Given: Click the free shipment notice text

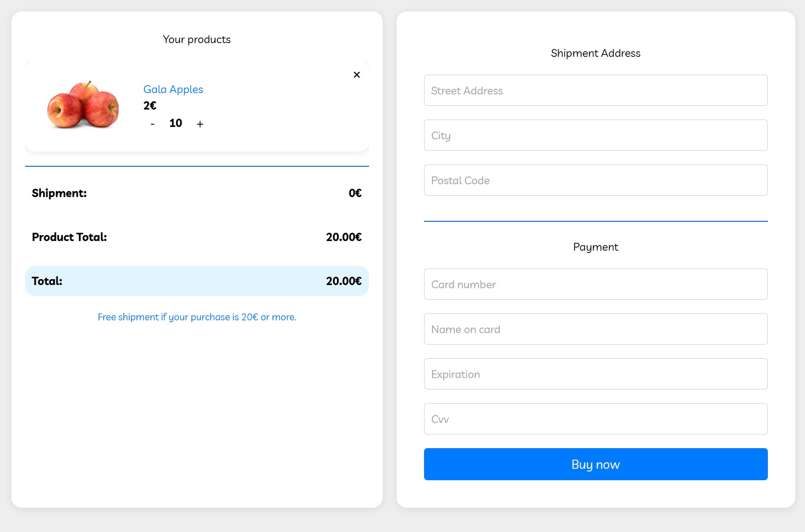Looking at the screenshot, I should pyautogui.click(x=197, y=317).
